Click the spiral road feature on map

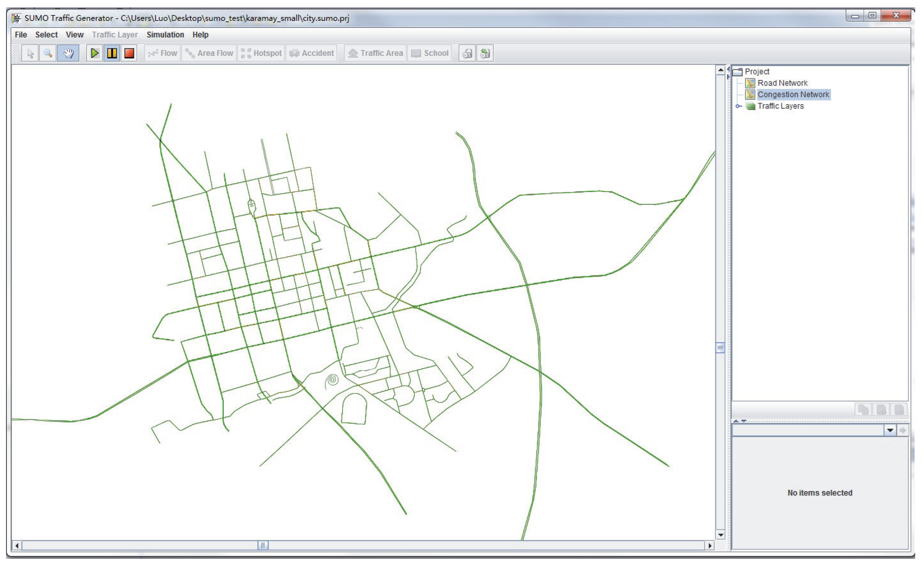332,380
